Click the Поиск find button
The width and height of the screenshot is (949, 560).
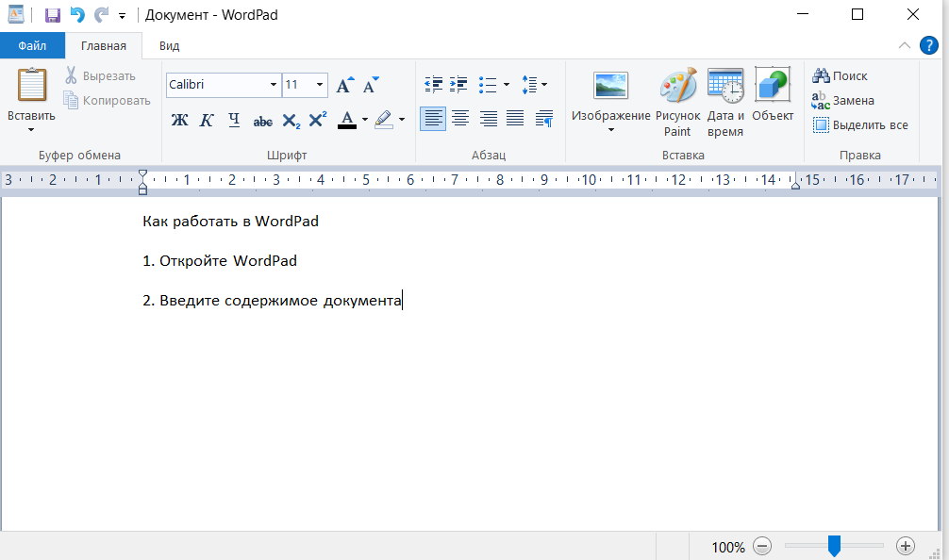(841, 75)
